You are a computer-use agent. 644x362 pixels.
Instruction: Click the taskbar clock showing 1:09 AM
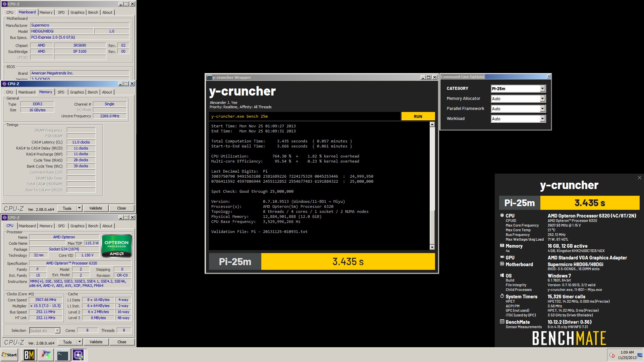click(x=627, y=355)
